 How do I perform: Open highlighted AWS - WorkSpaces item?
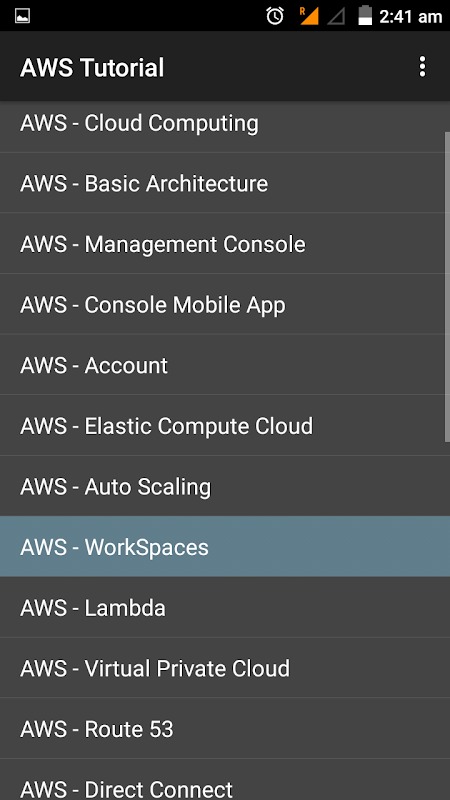pos(225,546)
